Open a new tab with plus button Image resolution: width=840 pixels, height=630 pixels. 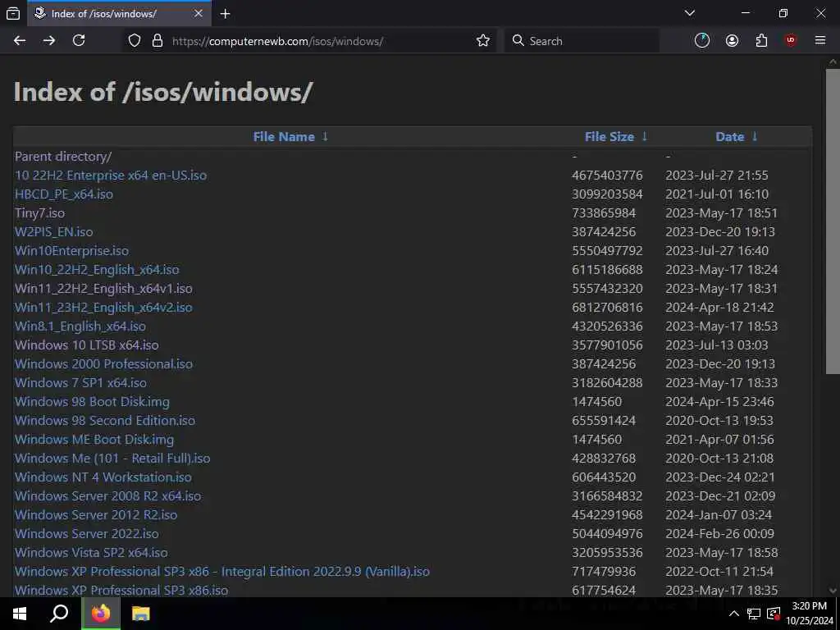225,14
